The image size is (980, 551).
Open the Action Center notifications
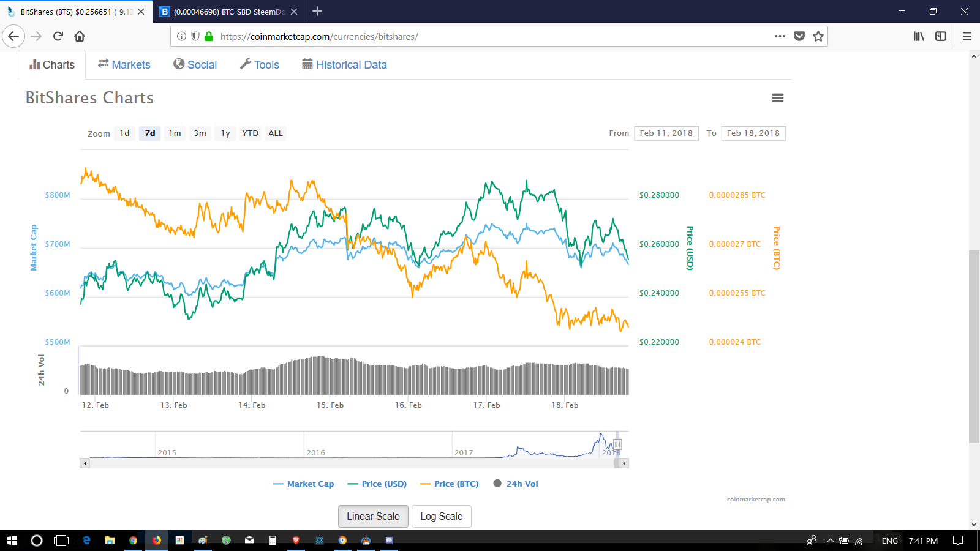point(958,541)
